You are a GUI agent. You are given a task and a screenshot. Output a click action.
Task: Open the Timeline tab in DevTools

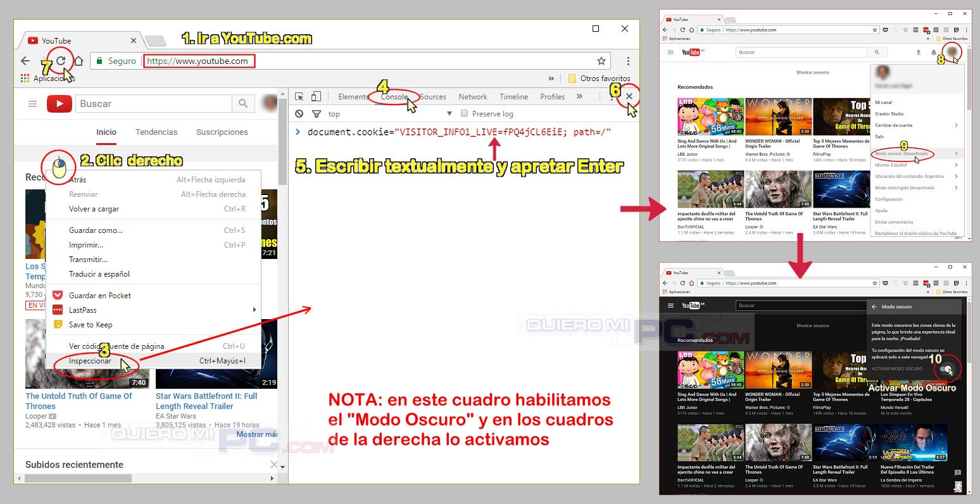(513, 97)
